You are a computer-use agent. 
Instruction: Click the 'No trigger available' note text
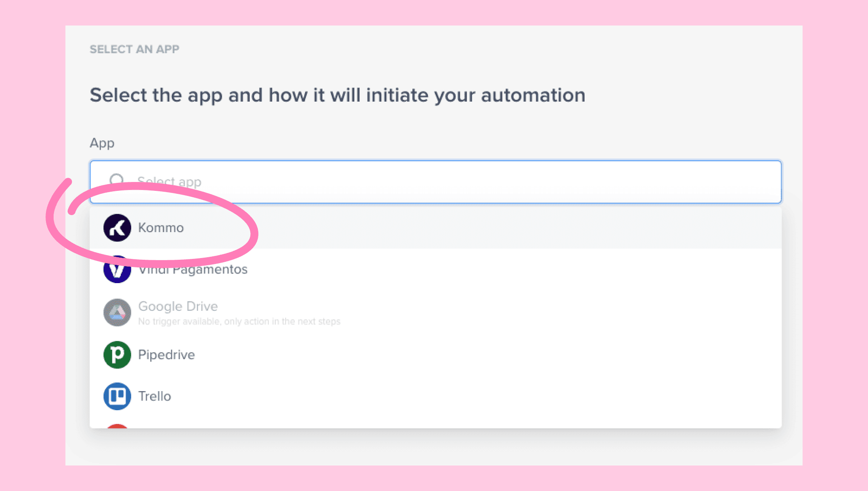click(x=239, y=321)
